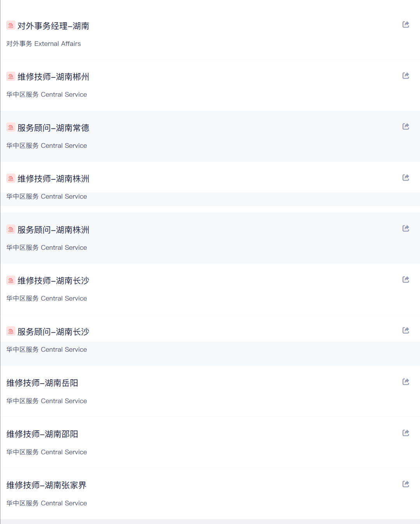Share the 服务顾问-湖南株洲 position
This screenshot has height=524, width=420.
tap(406, 228)
